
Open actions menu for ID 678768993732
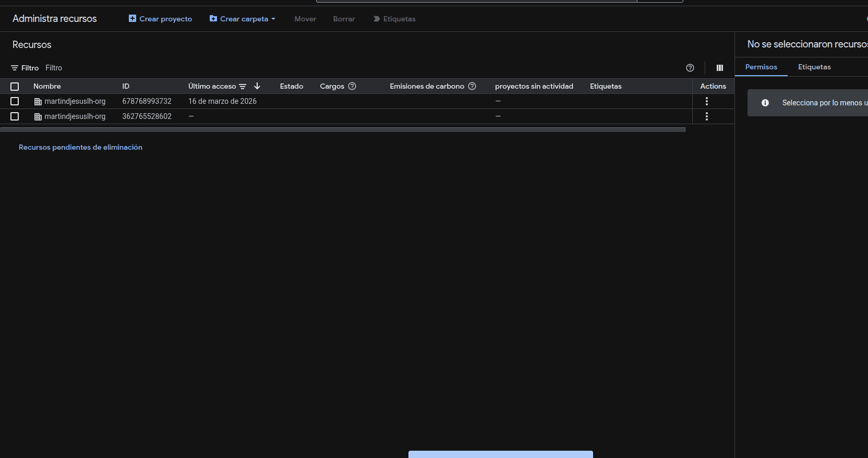707,101
